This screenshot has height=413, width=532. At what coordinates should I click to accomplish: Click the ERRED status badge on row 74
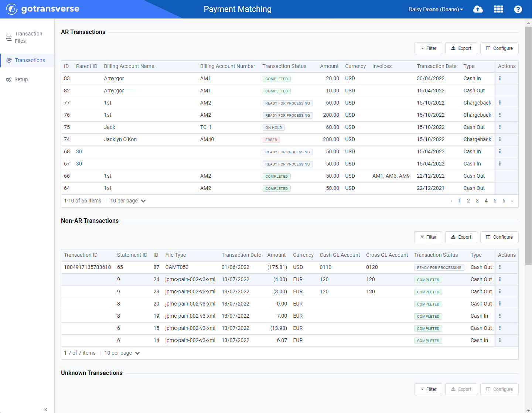click(271, 140)
